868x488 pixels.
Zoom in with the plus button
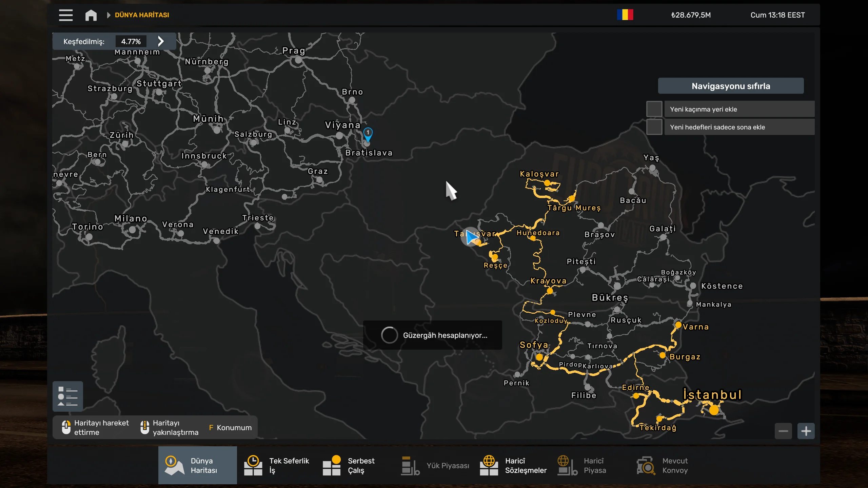[x=806, y=431]
